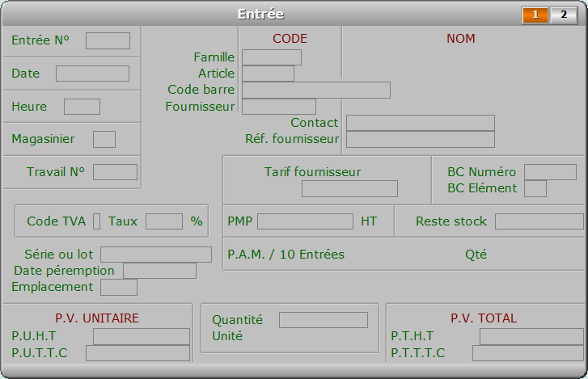Click the Entrée window title
Image resolution: width=588 pixels, height=379 pixels.
[261, 15]
